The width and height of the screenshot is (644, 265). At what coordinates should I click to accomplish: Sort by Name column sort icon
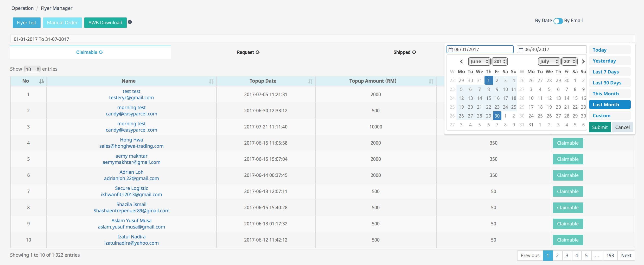click(x=211, y=81)
